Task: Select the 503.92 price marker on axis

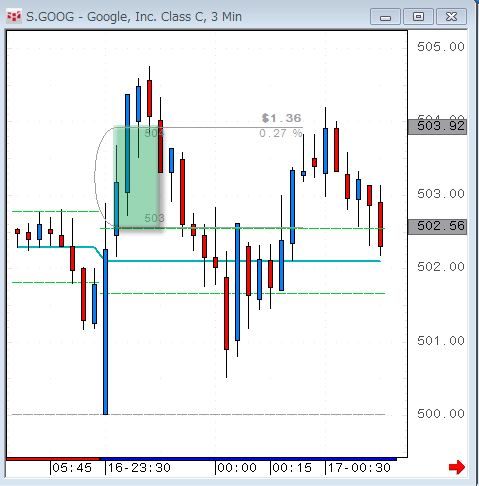Action: pyautogui.click(x=437, y=126)
